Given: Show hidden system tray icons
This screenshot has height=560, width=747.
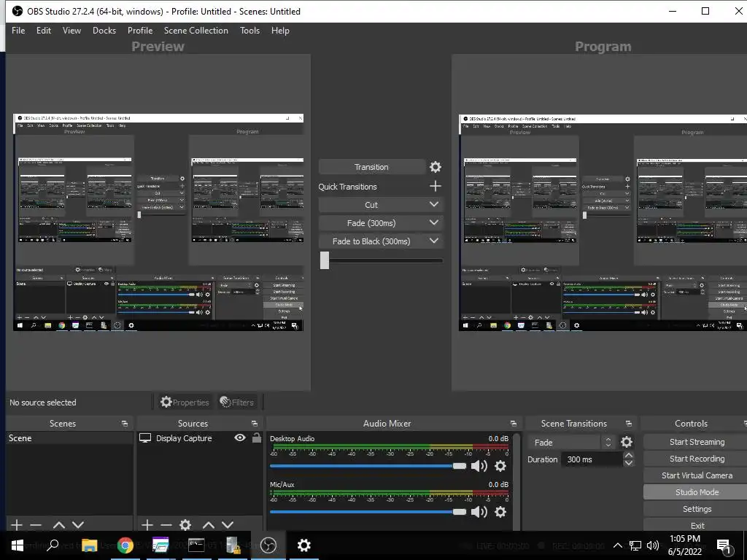Looking at the screenshot, I should pyautogui.click(x=617, y=545).
